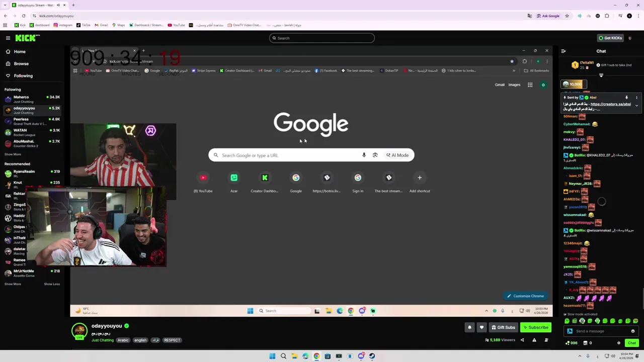Open the WATAN Rocket League channel
Image resolution: width=644 pixels, height=362 pixels.
(32, 132)
